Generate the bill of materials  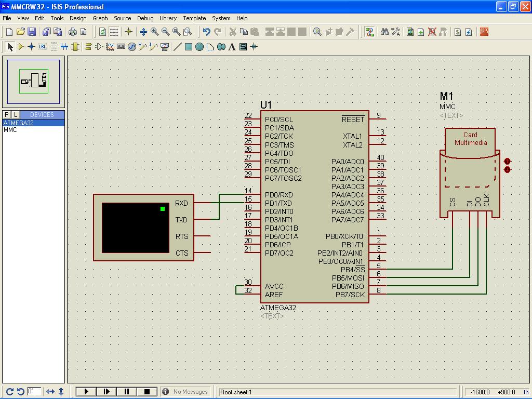(x=458, y=32)
